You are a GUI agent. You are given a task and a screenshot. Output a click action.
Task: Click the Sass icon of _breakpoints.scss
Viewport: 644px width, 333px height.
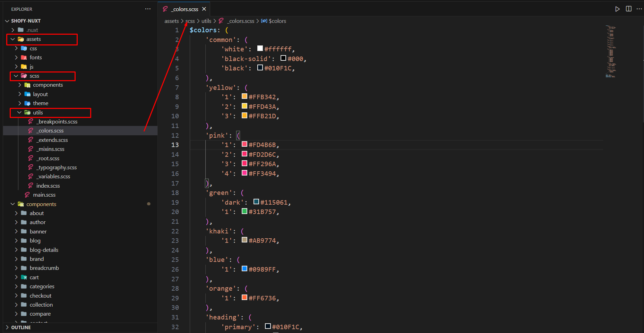click(x=31, y=121)
